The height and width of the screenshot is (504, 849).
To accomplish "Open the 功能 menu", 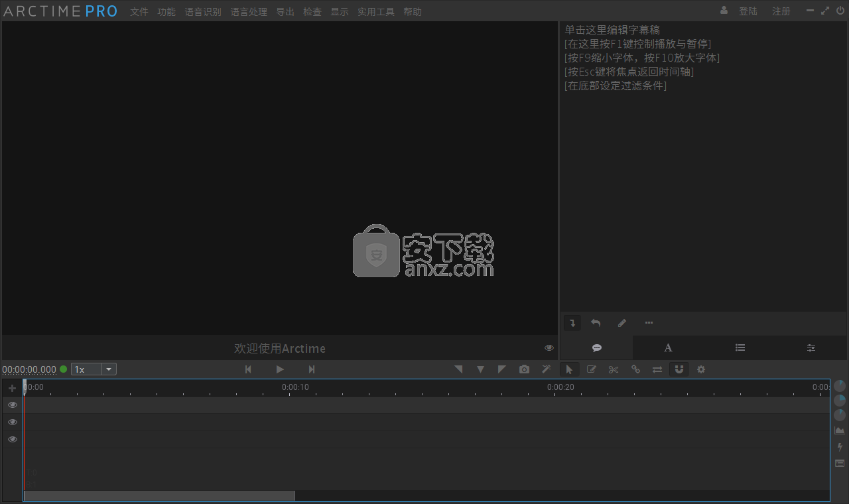I will [x=166, y=12].
